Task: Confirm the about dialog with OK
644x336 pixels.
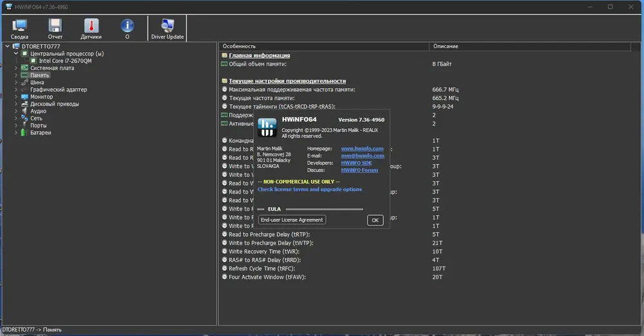Action: [375, 220]
